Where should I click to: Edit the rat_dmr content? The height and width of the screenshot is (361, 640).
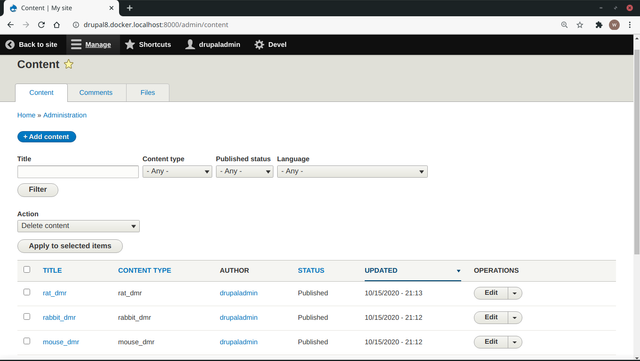tap(491, 293)
